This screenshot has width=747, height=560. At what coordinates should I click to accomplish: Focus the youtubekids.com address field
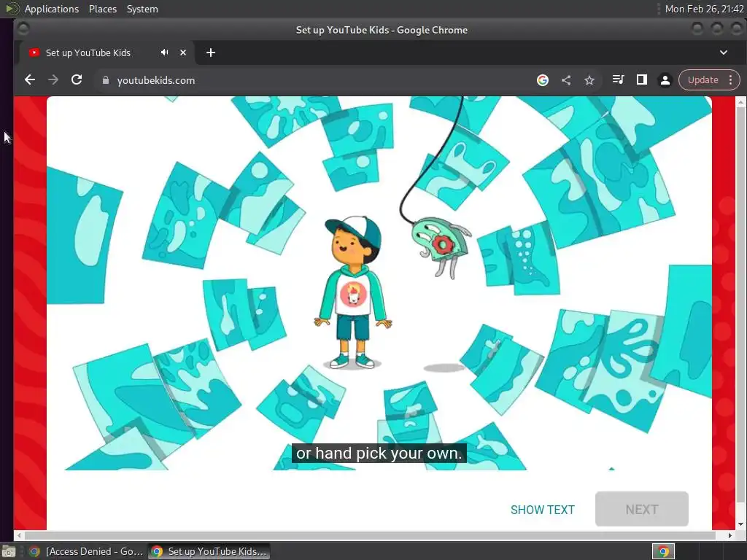[x=314, y=80]
